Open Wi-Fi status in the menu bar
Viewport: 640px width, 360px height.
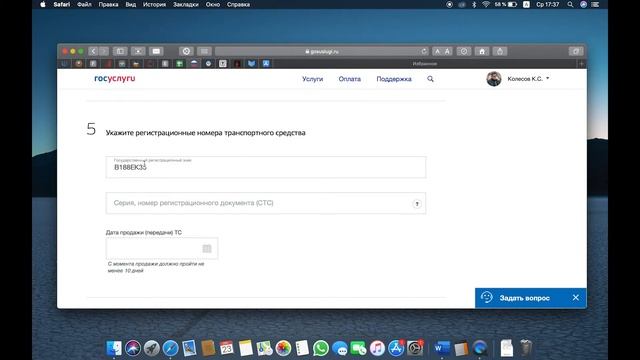pyautogui.click(x=486, y=4)
